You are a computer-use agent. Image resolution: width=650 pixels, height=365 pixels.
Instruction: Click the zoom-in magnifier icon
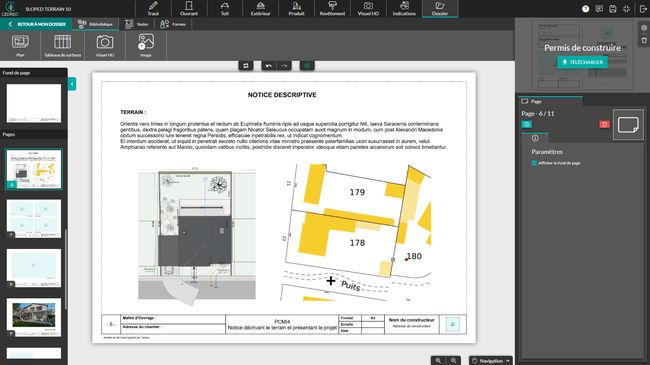tap(438, 360)
